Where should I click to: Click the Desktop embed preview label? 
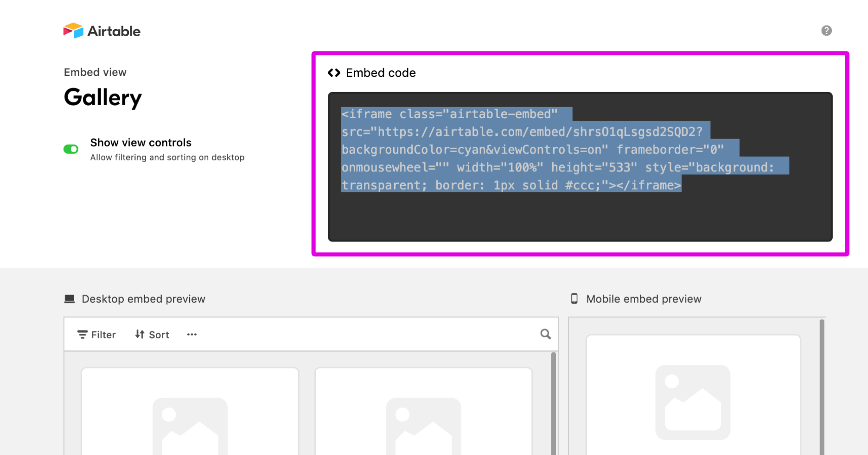pyautogui.click(x=143, y=298)
